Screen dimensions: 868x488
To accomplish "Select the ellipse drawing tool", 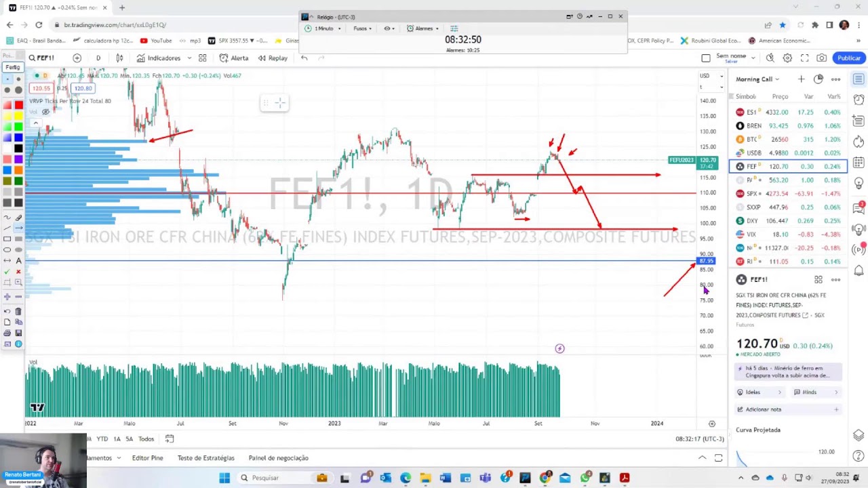I will coord(7,249).
